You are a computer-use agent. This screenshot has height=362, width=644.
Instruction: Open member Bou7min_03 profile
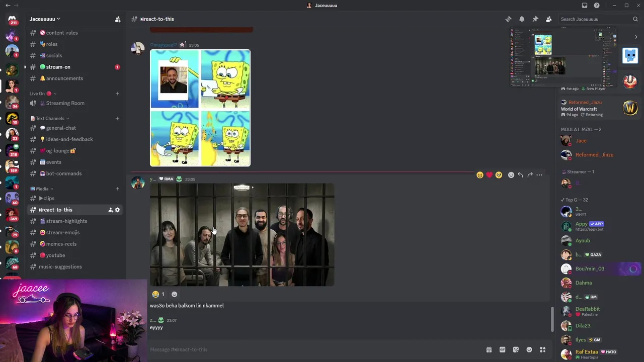click(600, 268)
